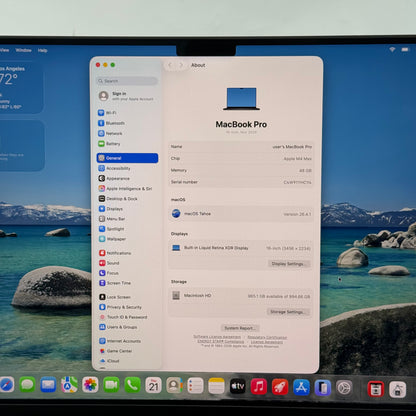Open Calendar from the Dock
This screenshot has width=416, height=416.
pos(153,386)
